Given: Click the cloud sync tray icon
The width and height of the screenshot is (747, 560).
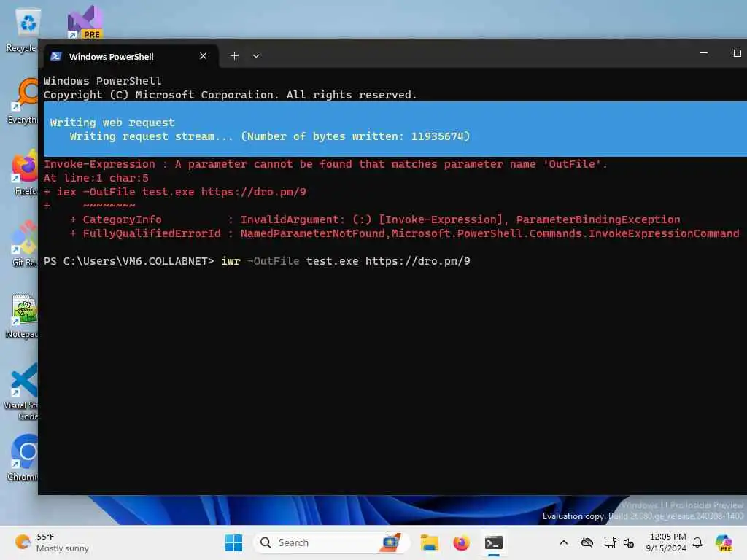Looking at the screenshot, I should pos(587,542).
